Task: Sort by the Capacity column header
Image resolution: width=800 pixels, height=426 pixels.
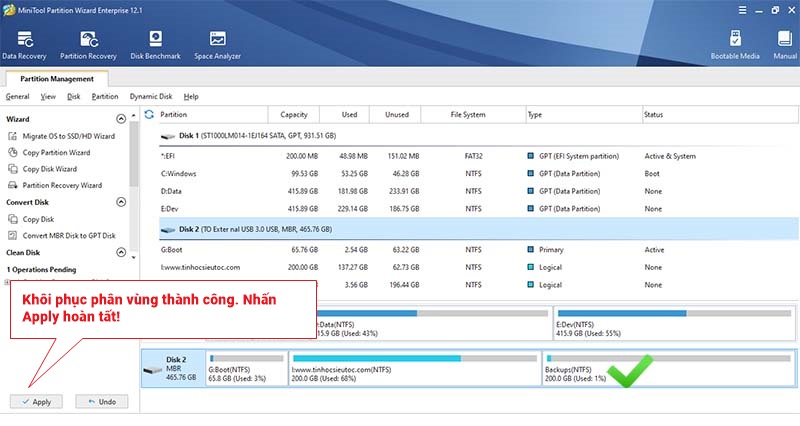Action: (294, 115)
